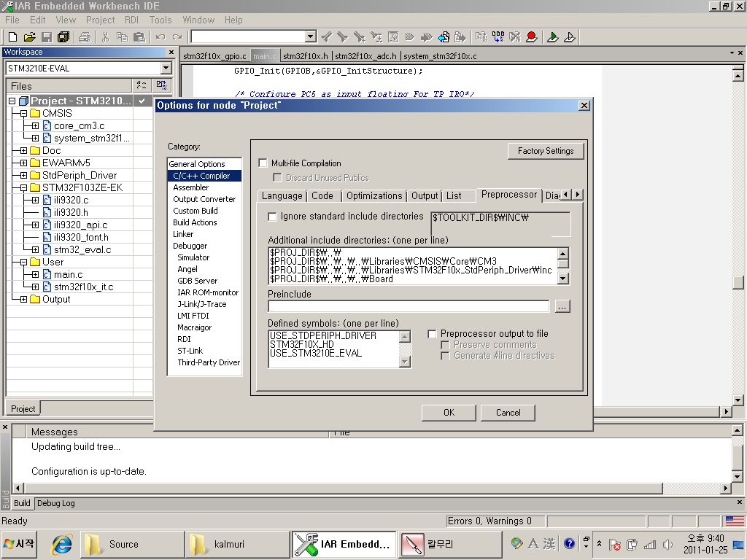Select J-Link/J-Trace category
Viewport: 747px width, 560px height.
click(x=201, y=304)
